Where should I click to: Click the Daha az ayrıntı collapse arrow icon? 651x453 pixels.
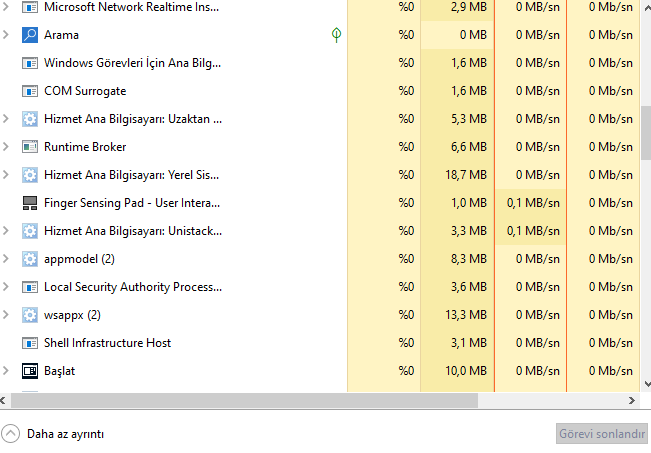10,434
